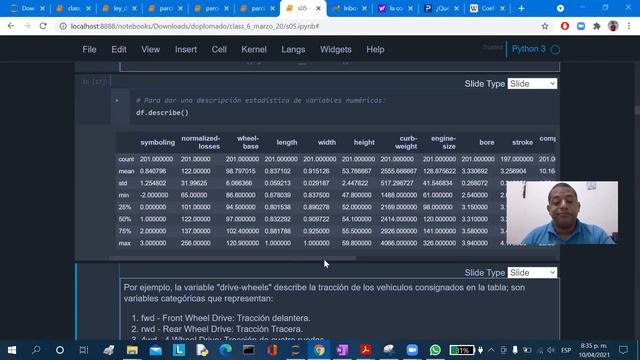The image size is (640, 360).
Task: Click the address bar URL
Action: point(195,26)
